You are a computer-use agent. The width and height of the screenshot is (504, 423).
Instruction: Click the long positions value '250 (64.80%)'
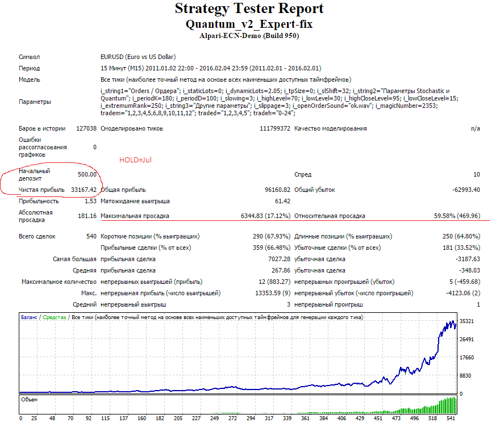tap(461, 236)
